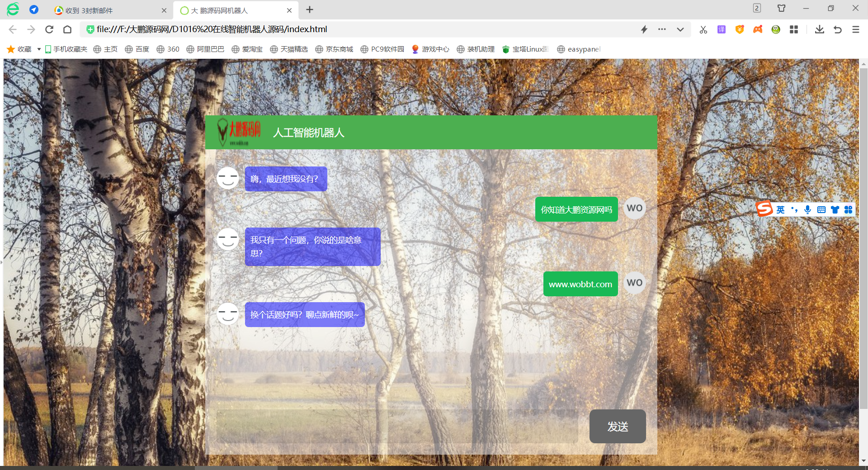Click the home page button
This screenshot has height=470, width=868.
pos(67,30)
